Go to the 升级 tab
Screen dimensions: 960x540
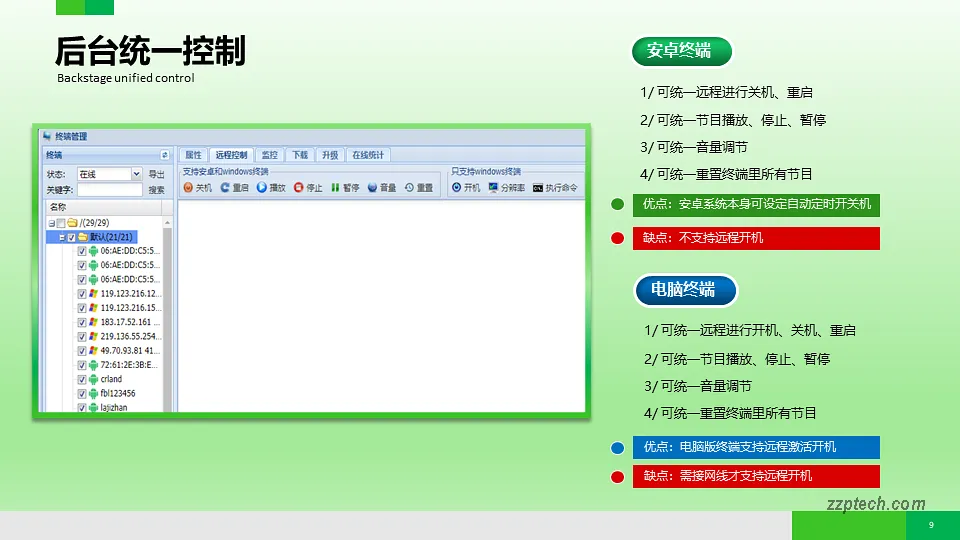(331, 155)
